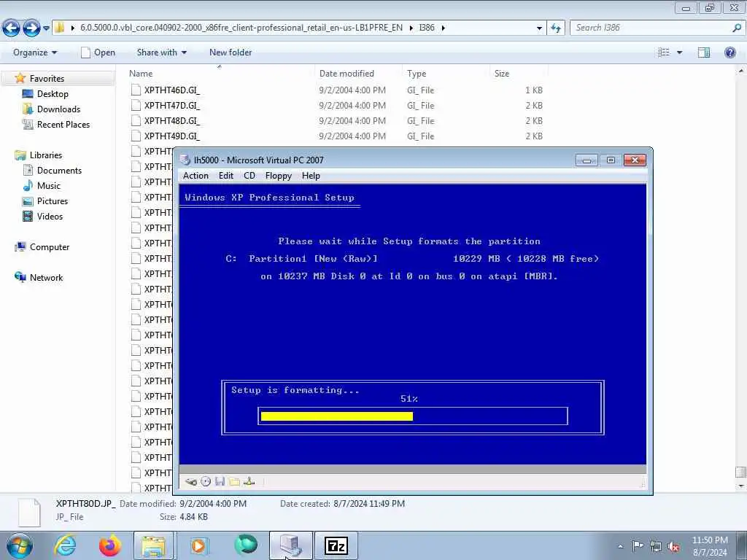This screenshot has width=747, height=560.
Task: Open Recent Places in Favorites
Action: point(63,124)
